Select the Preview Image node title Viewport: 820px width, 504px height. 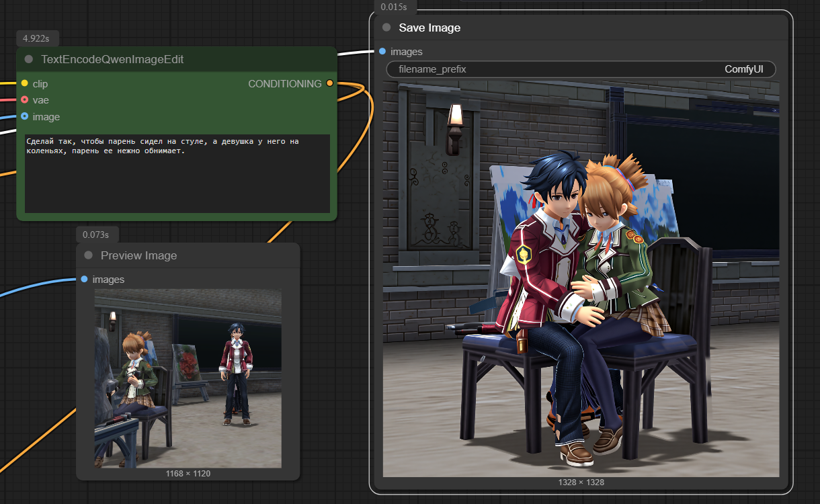click(x=138, y=255)
